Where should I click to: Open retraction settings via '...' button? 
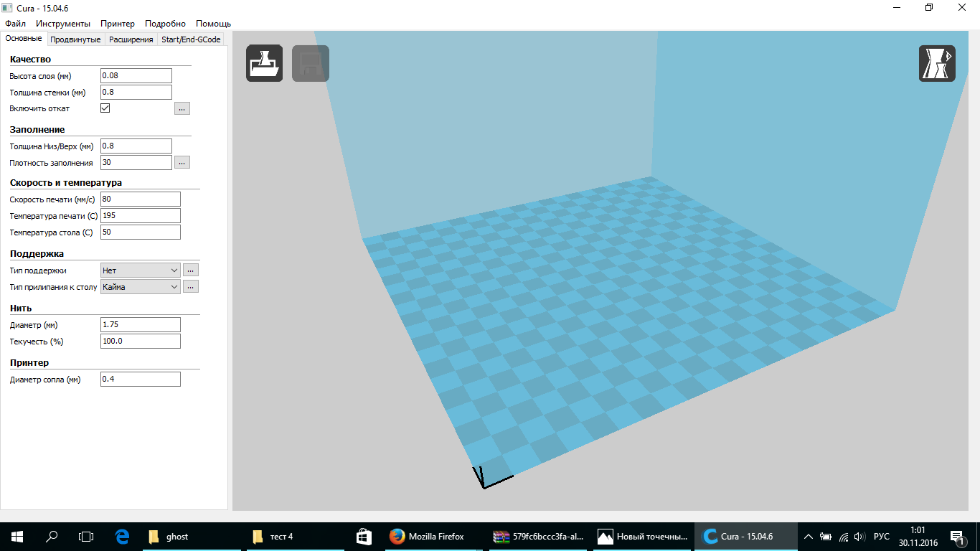pos(182,108)
